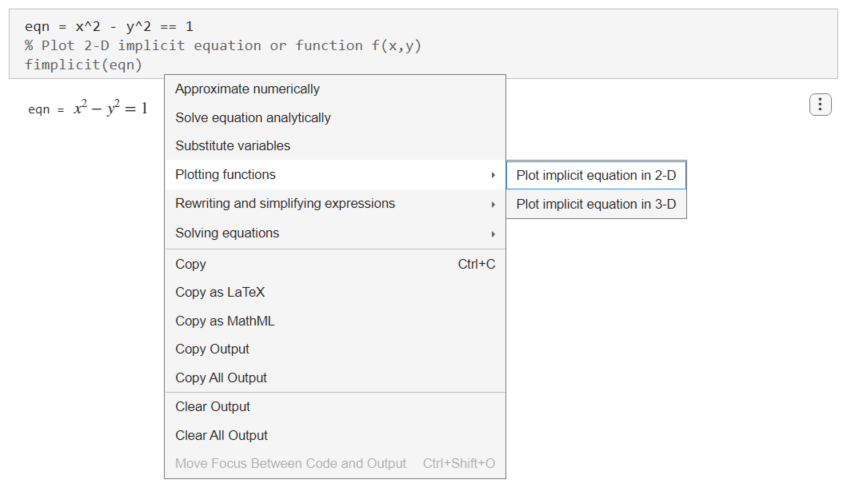The image size is (848, 495).
Task: Click Clear Output menu entry
Action: (212, 407)
